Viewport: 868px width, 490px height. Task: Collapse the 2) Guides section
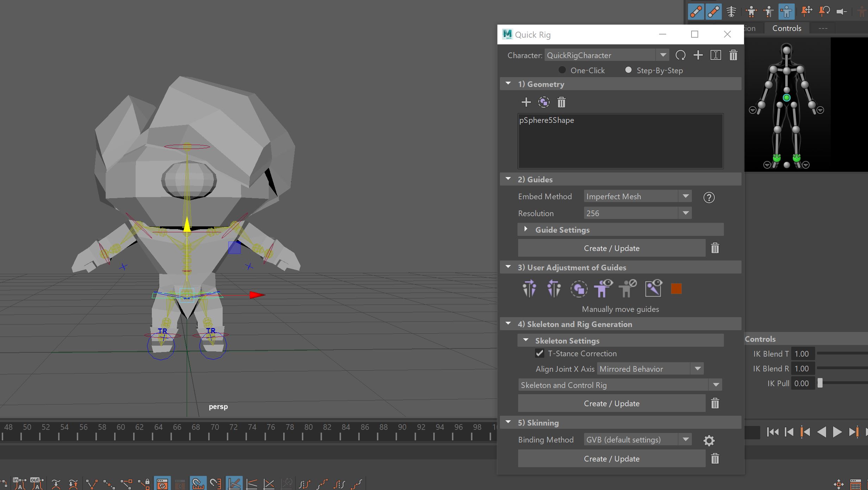pos(508,178)
